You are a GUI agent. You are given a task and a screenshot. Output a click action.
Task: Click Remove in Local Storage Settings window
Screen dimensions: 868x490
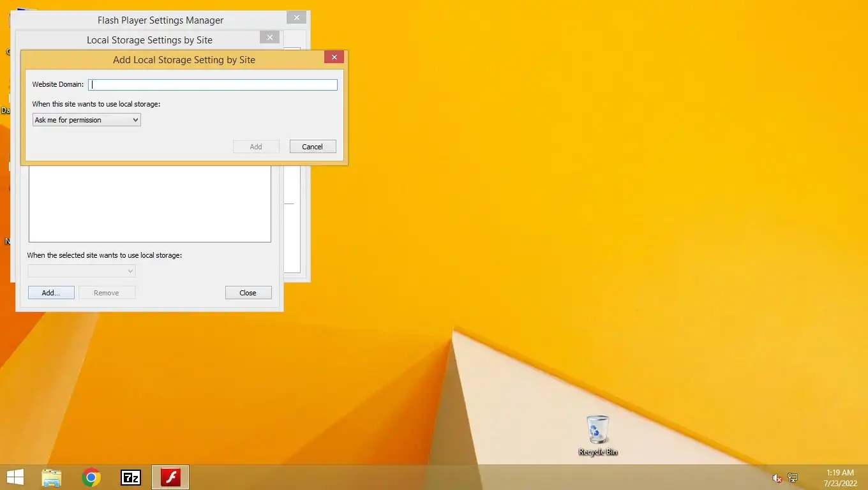107,293
